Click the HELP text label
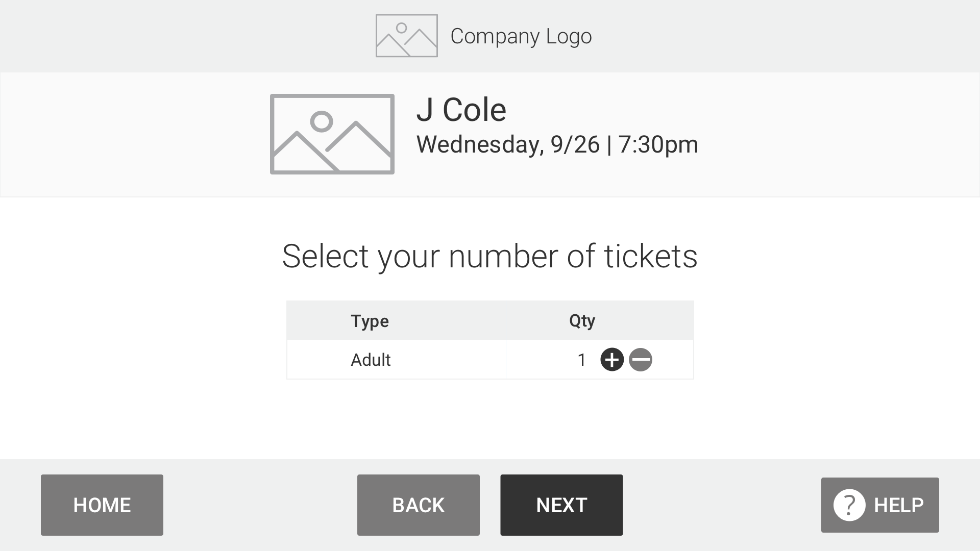Image resolution: width=980 pixels, height=551 pixels. click(899, 505)
